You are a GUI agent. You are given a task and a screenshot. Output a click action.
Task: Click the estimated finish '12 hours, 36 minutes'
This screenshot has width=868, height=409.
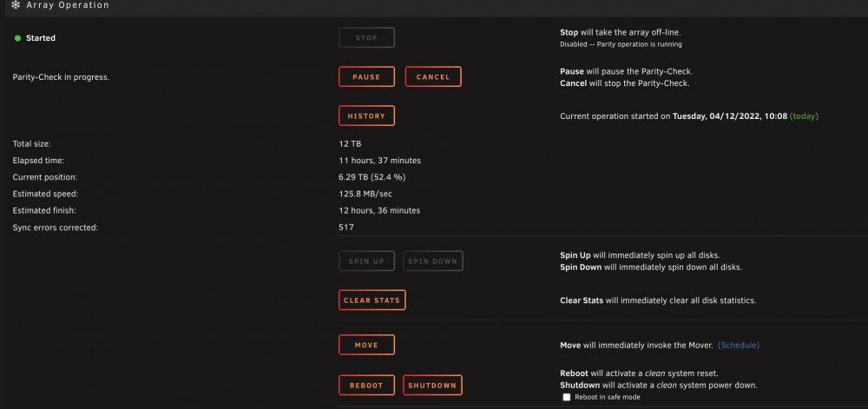(379, 211)
